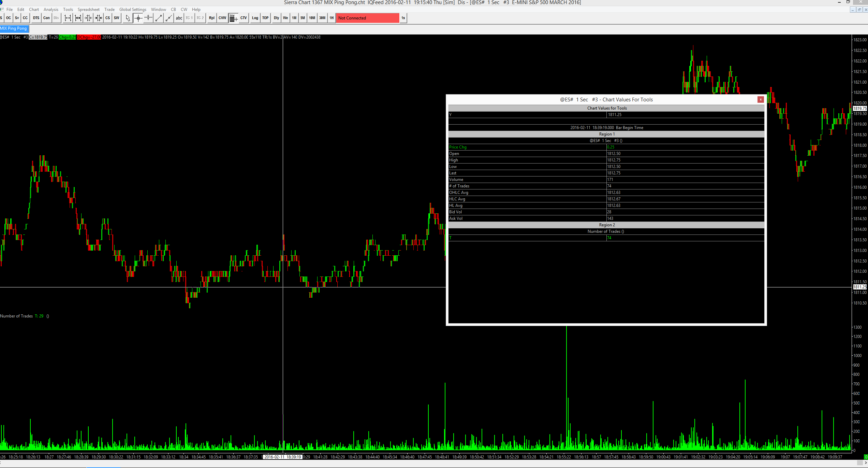868x468 pixels.
Task: Toggle the Con connect button
Action: point(46,18)
